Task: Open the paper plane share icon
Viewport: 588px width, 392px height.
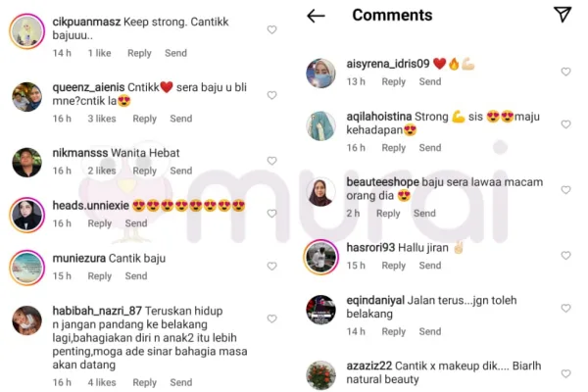Action: (563, 15)
